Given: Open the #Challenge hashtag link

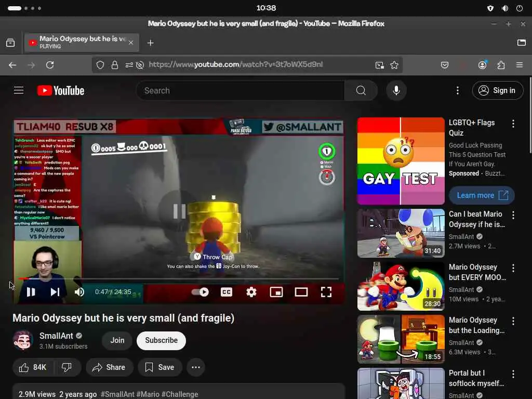Looking at the screenshot, I should click(180, 394).
